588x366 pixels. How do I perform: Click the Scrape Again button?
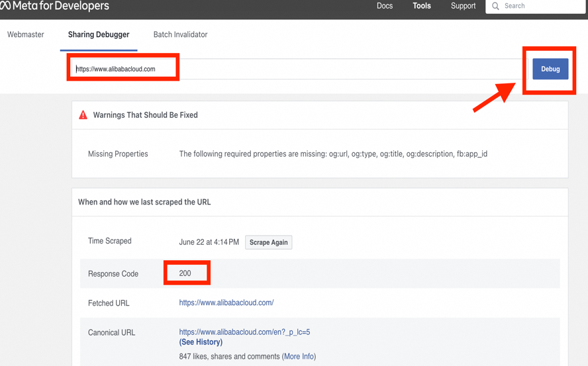(268, 242)
